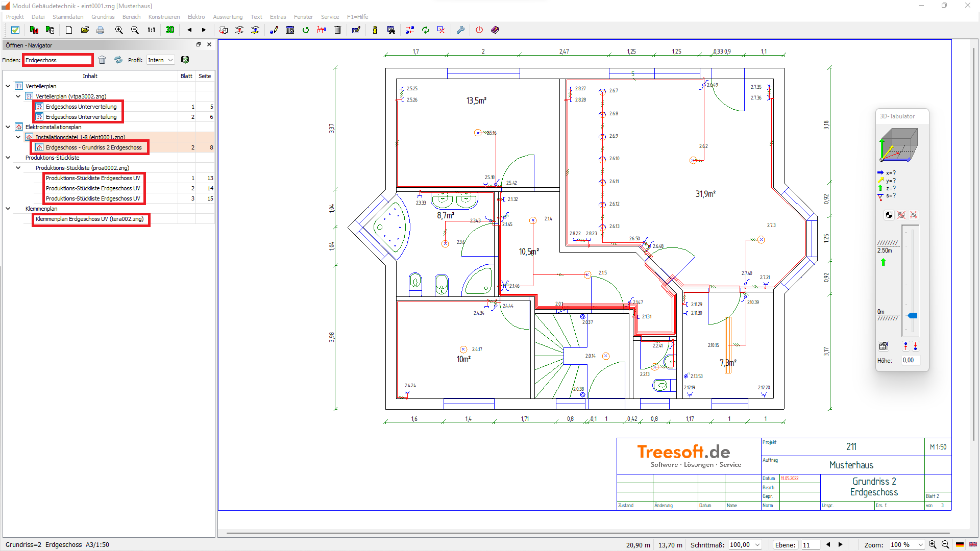Click the red power icon
980x551 pixels.
[x=479, y=30]
